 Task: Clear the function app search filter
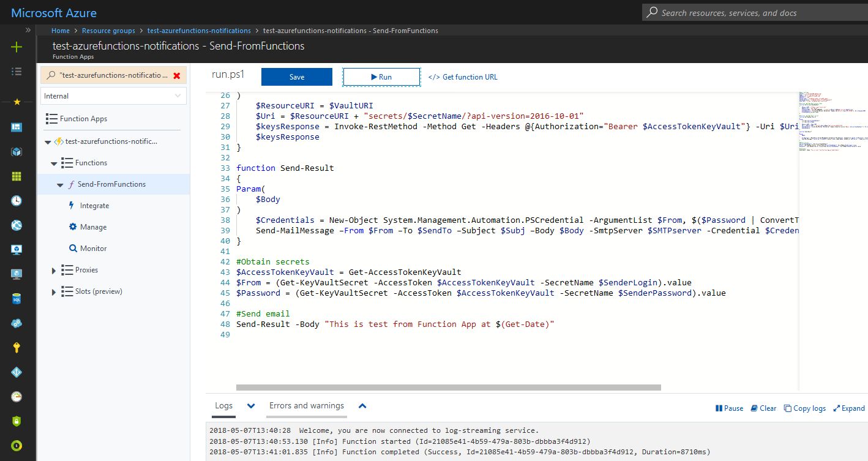[x=177, y=75]
